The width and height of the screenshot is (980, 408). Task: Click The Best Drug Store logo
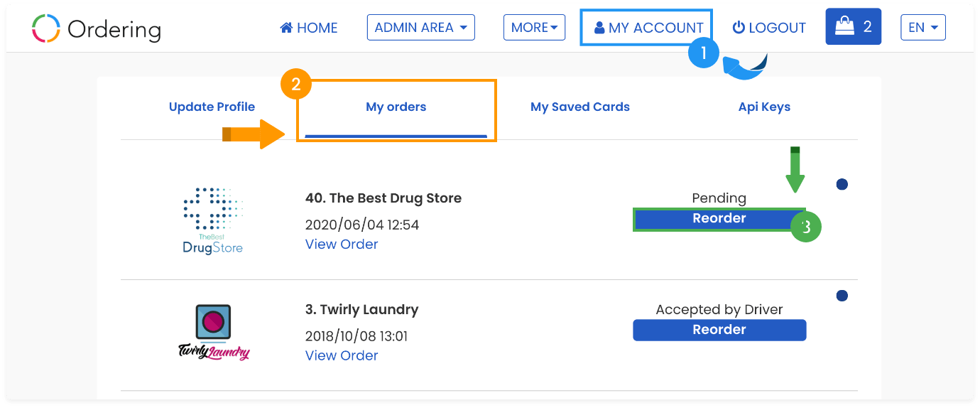[x=212, y=220]
